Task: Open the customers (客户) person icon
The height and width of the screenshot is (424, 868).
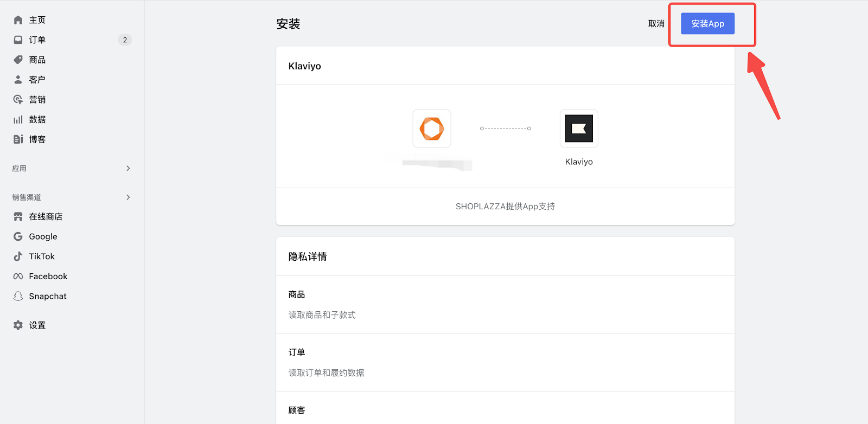Action: (x=18, y=80)
